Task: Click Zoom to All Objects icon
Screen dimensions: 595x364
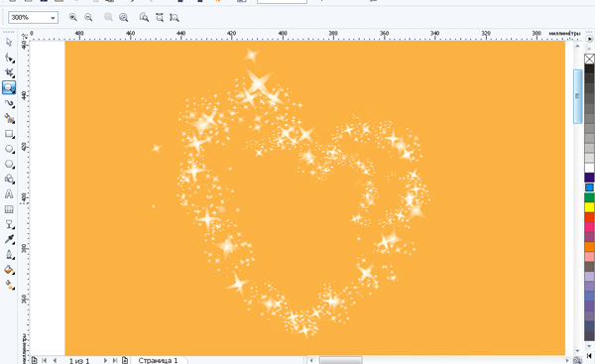Action: (124, 17)
